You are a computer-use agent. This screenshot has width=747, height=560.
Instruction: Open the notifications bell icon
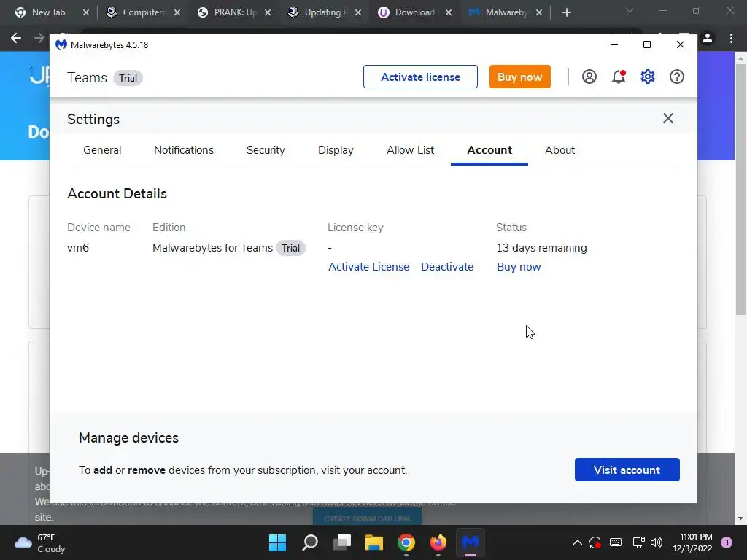(x=619, y=77)
